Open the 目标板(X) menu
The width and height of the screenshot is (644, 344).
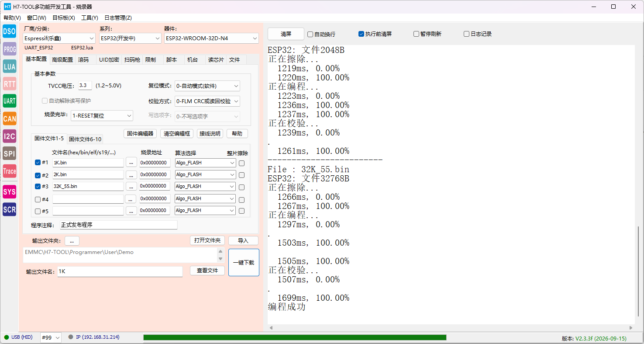tap(64, 18)
